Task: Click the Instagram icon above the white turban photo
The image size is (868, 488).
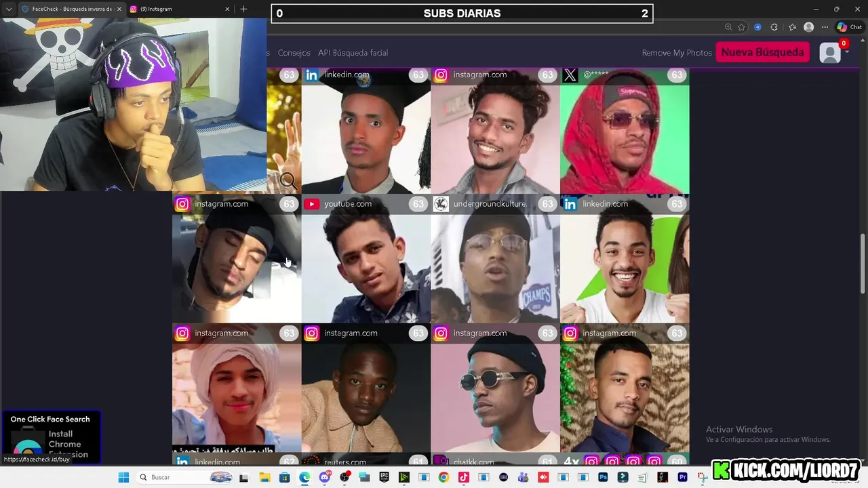Action: 182,333
